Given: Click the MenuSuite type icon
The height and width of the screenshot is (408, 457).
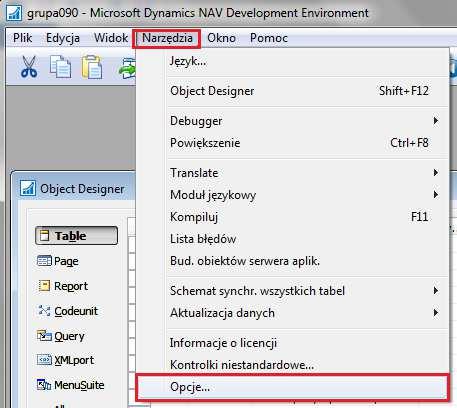Looking at the screenshot, I should 44,385.
